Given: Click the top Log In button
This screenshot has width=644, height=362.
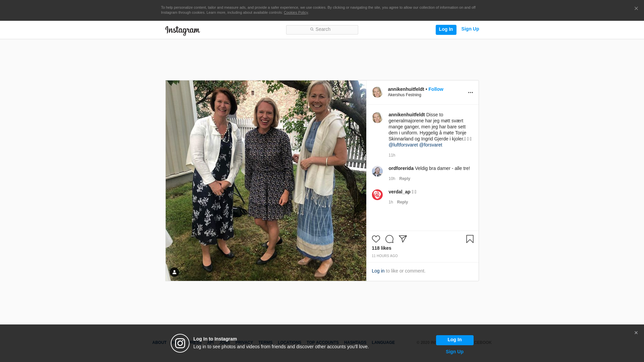Looking at the screenshot, I should coord(446,29).
